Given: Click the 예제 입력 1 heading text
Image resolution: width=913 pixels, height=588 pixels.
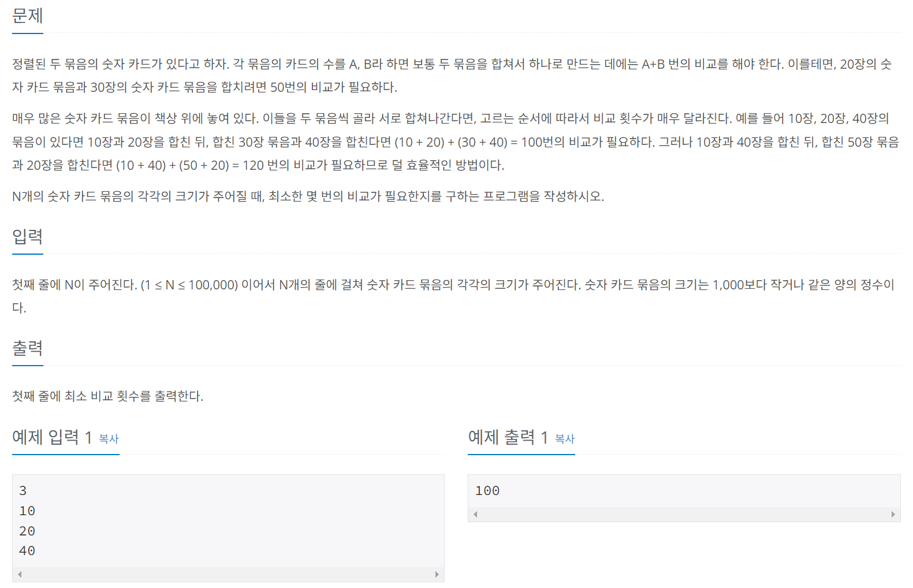Looking at the screenshot, I should point(52,437).
